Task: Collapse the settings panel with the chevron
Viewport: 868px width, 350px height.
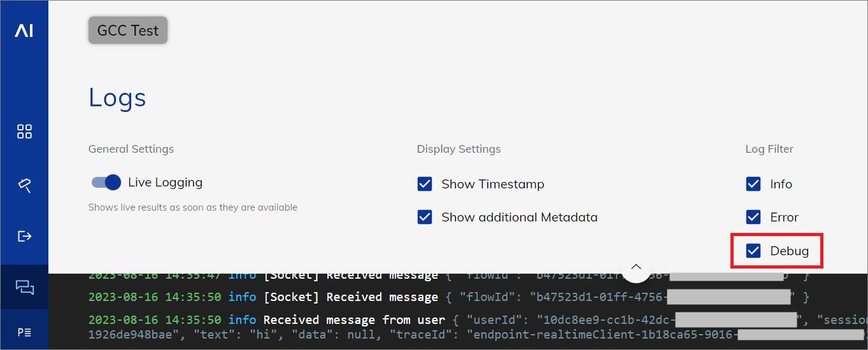Action: [636, 267]
